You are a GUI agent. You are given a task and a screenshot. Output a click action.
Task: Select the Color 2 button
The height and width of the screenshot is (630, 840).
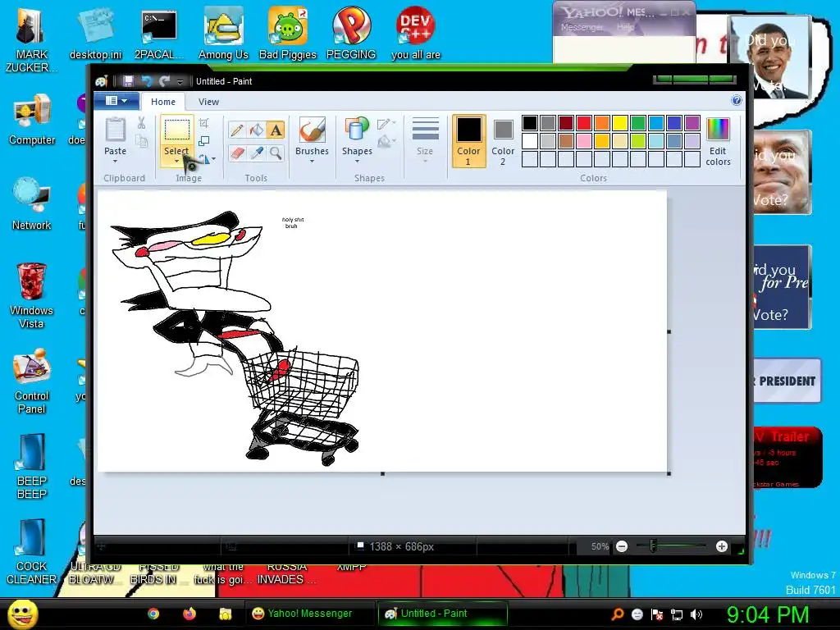pyautogui.click(x=503, y=141)
